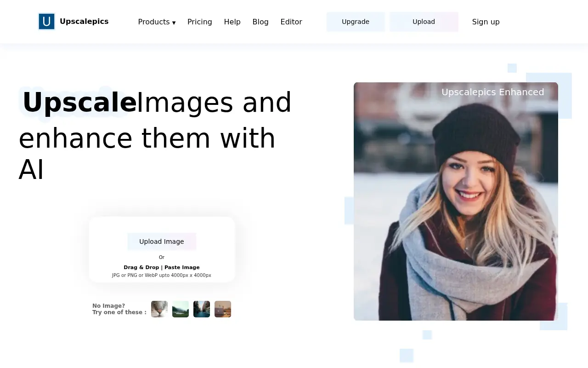Click the Upgrade button
Viewport: 588px width, 368px height.
[x=356, y=22]
